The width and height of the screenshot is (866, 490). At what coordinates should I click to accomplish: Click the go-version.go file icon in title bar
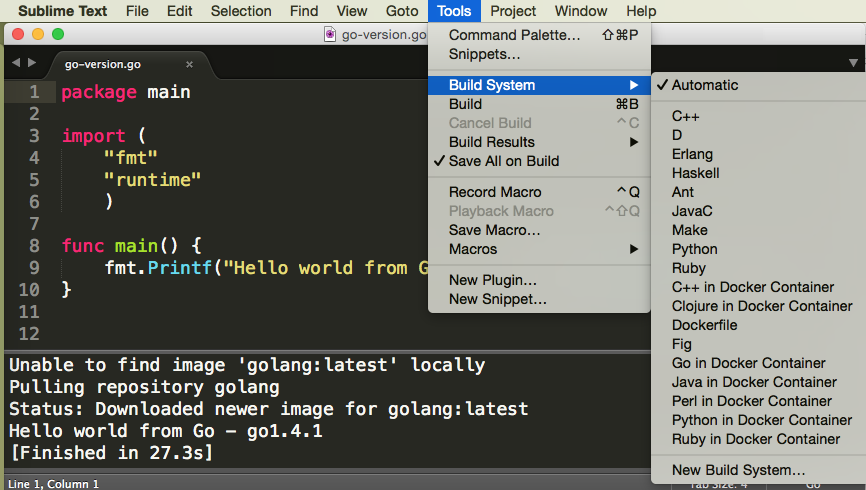(330, 34)
